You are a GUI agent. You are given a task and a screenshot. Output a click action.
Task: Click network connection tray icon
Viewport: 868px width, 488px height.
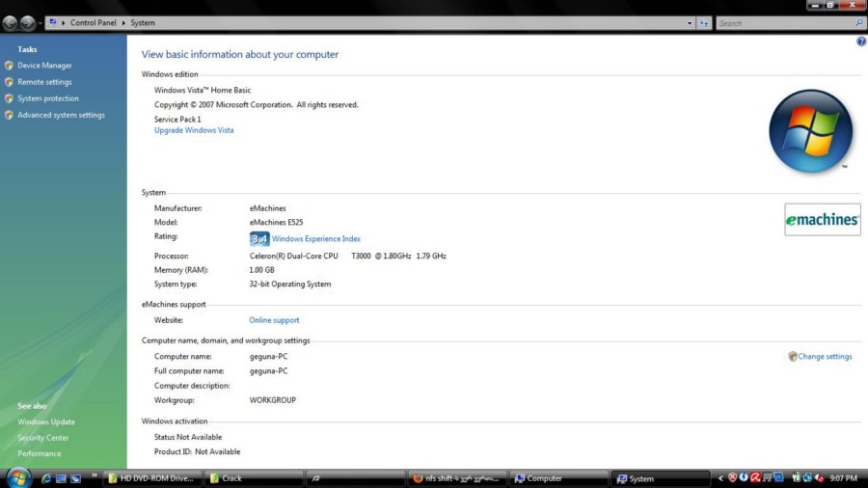tap(807, 478)
